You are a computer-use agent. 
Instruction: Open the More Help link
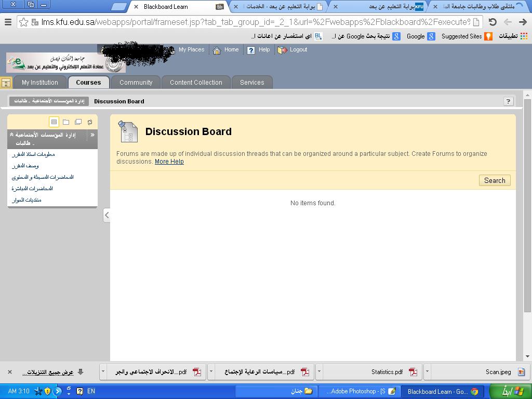pyautogui.click(x=169, y=162)
